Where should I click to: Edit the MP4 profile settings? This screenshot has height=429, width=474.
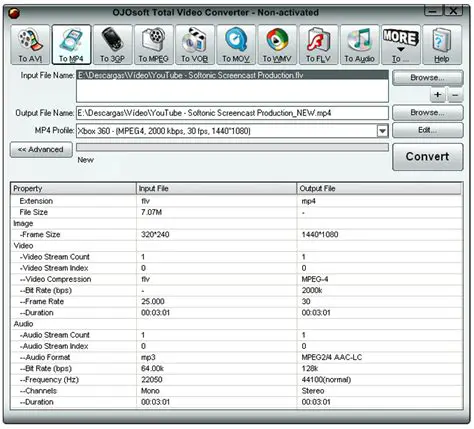click(x=428, y=130)
